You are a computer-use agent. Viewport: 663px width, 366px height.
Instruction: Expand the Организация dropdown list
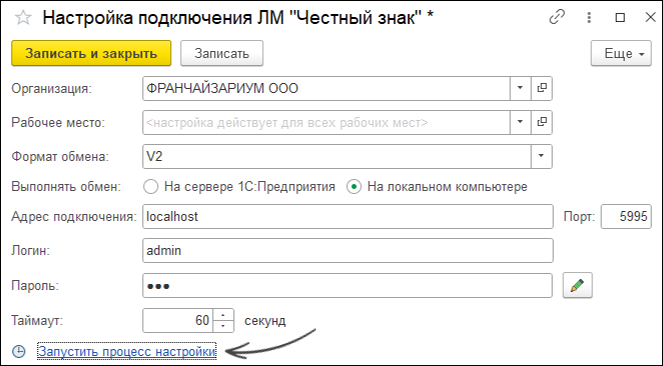coord(520,88)
